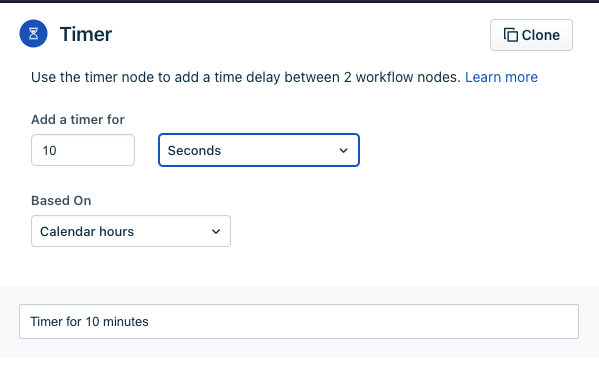This screenshot has height=384, width=599.
Task: Focus the timer value field showing 10
Action: tap(83, 150)
